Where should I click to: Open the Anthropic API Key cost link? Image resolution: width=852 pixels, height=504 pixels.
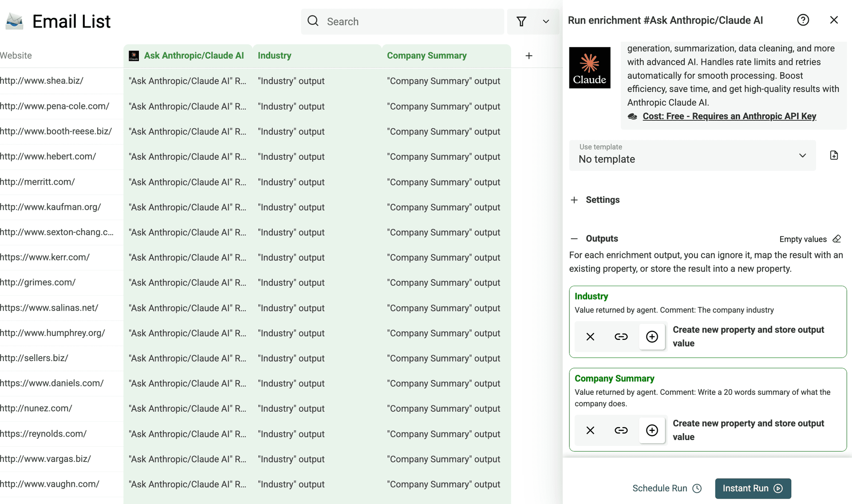[729, 116]
